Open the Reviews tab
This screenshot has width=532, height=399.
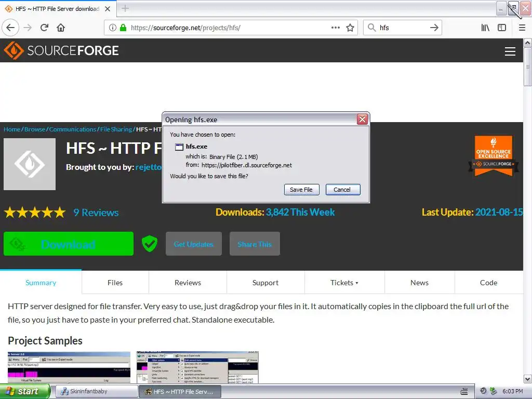[x=188, y=282]
